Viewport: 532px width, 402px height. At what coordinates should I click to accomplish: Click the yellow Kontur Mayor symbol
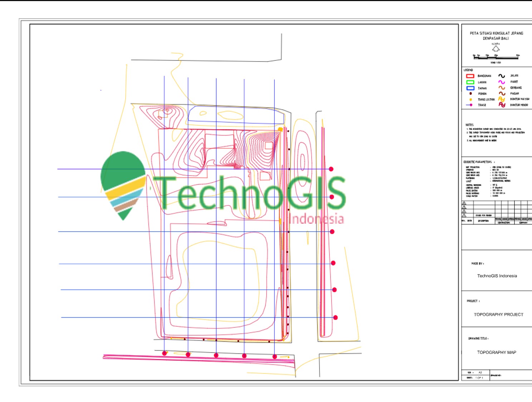pyautogui.click(x=502, y=99)
